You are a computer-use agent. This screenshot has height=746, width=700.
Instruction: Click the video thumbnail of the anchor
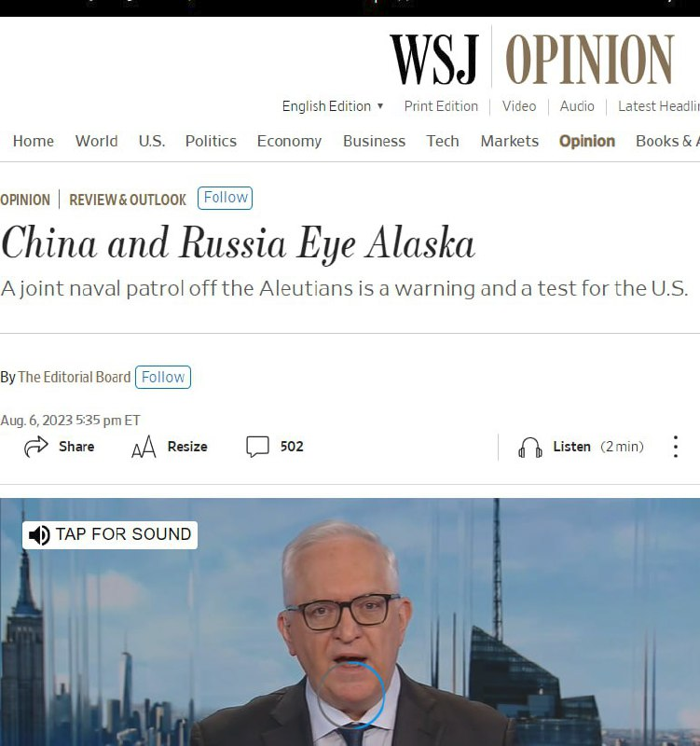(x=350, y=622)
